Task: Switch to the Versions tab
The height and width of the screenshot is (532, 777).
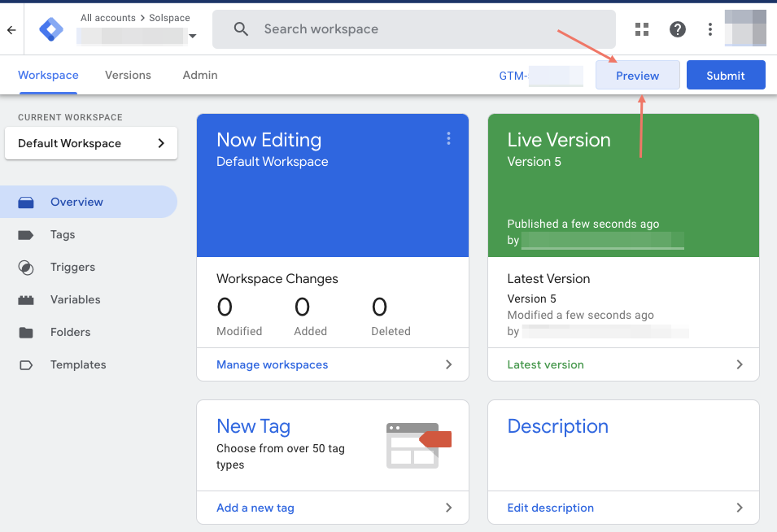Action: (x=128, y=75)
